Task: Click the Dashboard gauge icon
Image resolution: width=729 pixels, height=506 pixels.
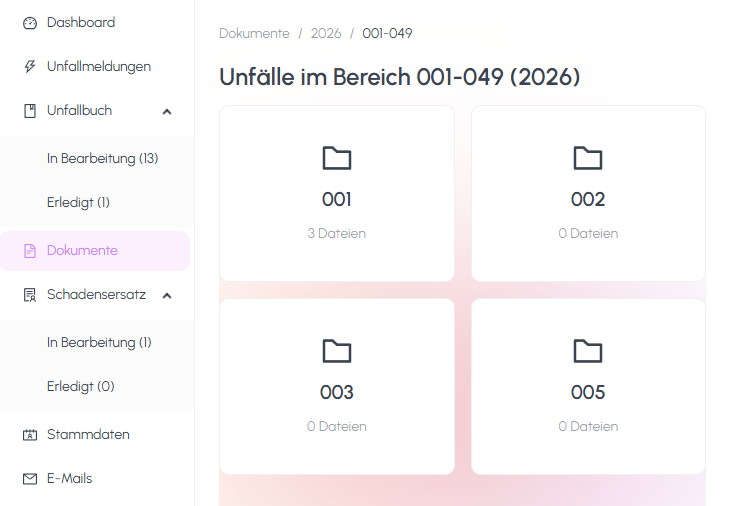Action: [x=29, y=23]
